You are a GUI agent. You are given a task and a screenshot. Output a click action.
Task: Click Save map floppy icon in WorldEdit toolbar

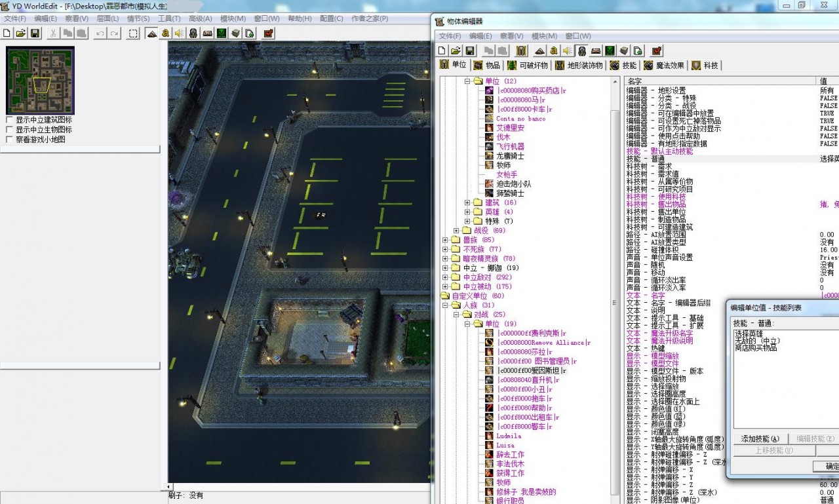tap(35, 33)
